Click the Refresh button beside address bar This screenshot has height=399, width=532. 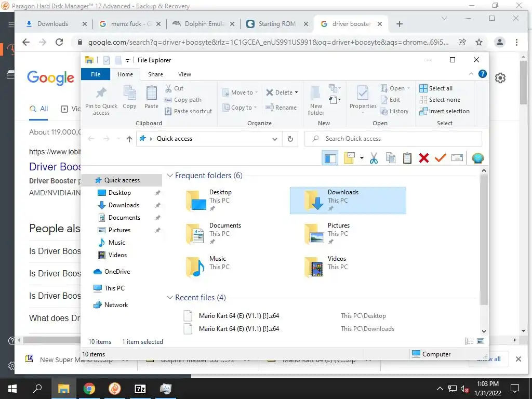tap(290, 139)
